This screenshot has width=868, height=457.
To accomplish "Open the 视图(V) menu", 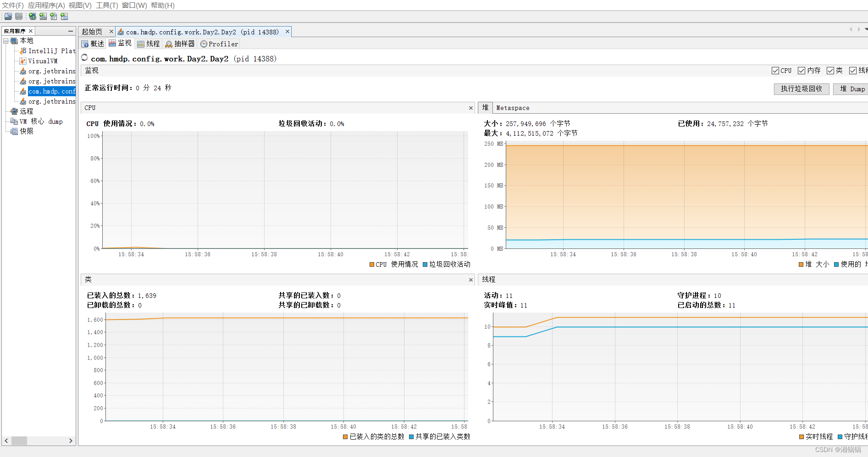I will [x=80, y=6].
